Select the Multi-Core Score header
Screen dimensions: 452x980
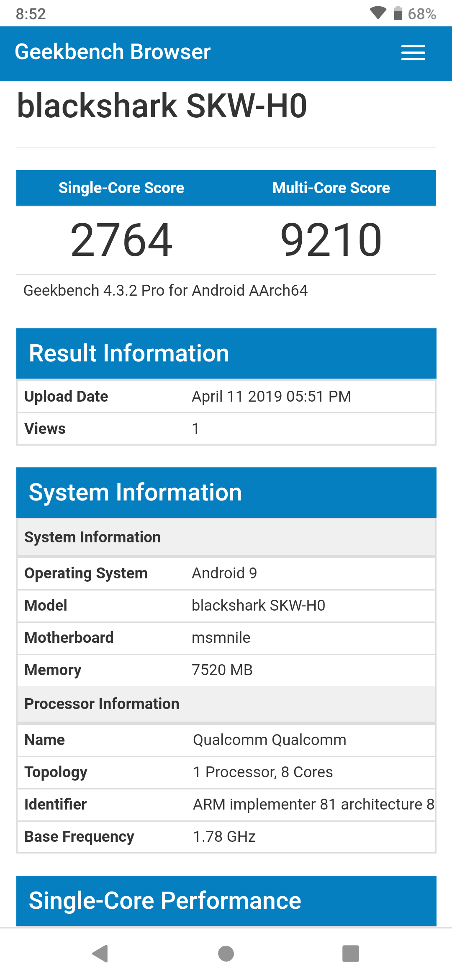coord(331,188)
